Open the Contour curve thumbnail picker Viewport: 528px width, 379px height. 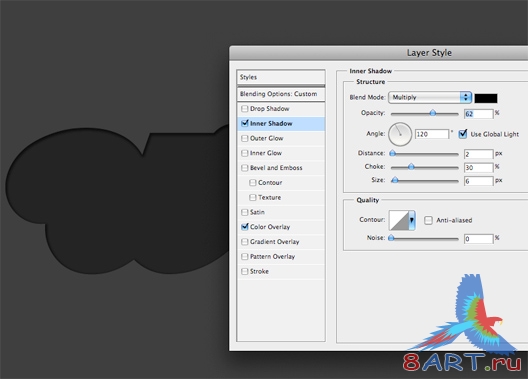point(399,220)
